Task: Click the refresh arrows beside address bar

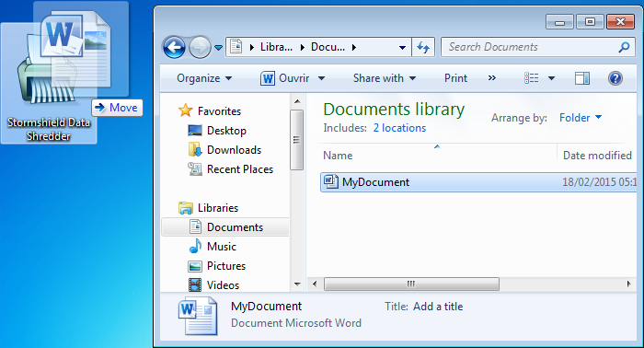Action: coord(423,47)
